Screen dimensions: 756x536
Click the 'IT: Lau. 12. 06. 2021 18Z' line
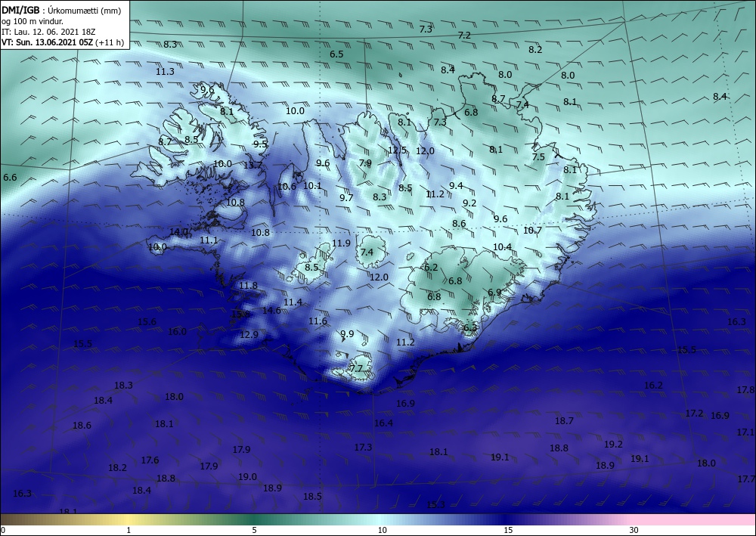click(48, 32)
